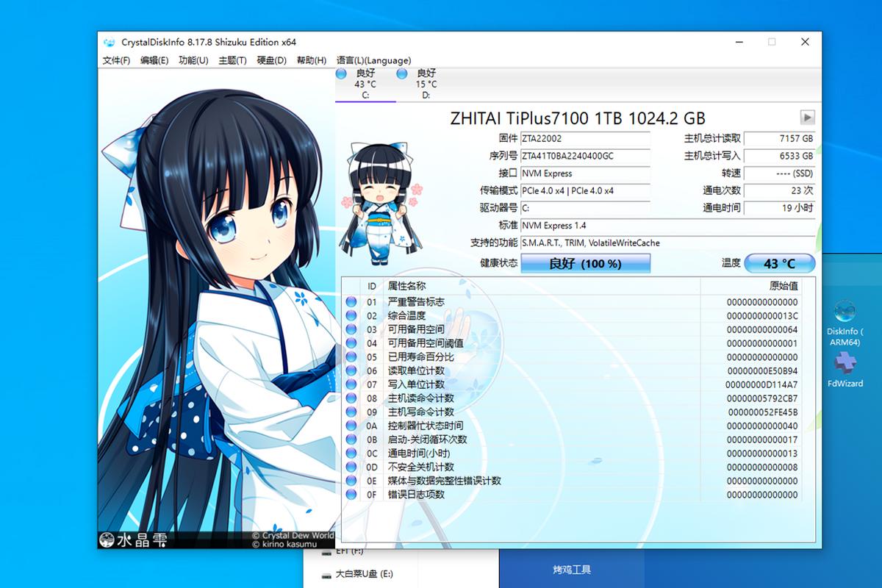Click the 良好 (100%) health status gauge
882x588 pixels.
585,263
